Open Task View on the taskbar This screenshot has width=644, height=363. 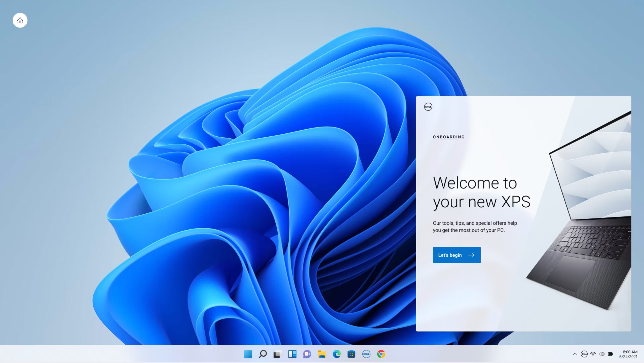(277, 354)
